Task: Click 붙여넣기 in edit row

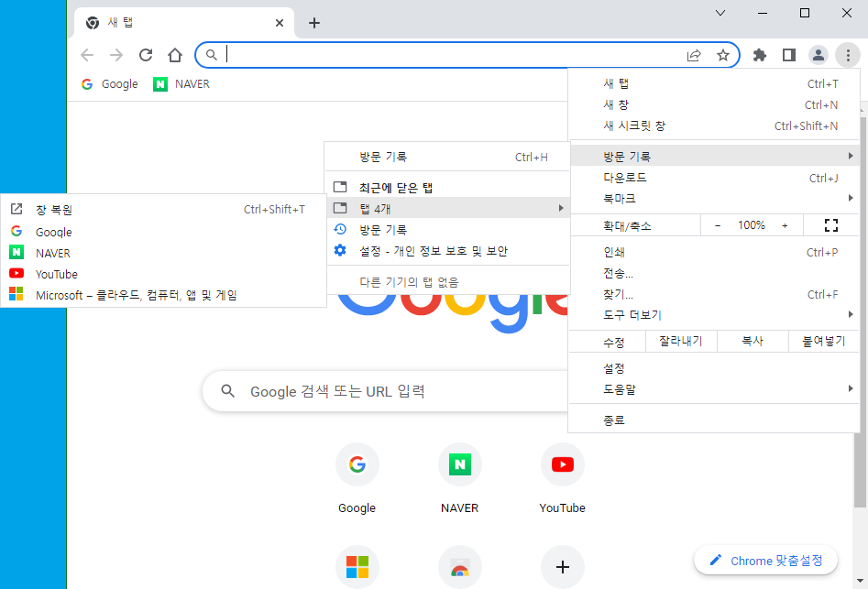Action: click(x=824, y=342)
